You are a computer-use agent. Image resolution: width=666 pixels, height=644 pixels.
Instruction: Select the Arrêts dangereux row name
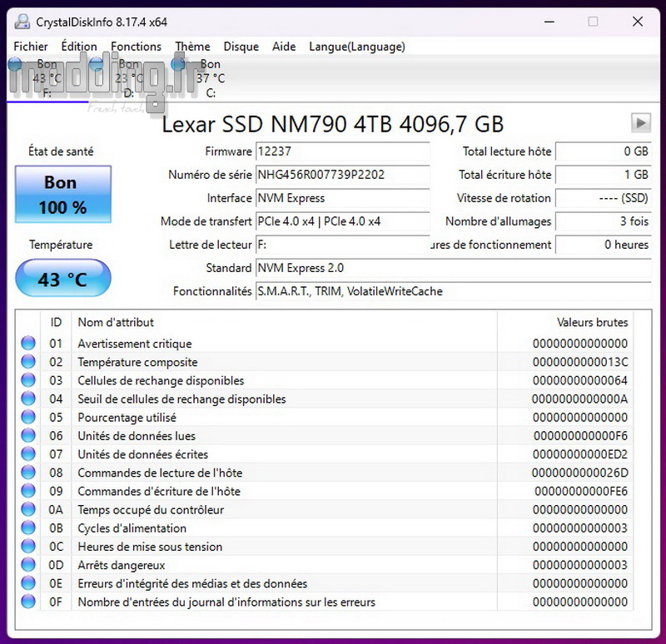121,566
